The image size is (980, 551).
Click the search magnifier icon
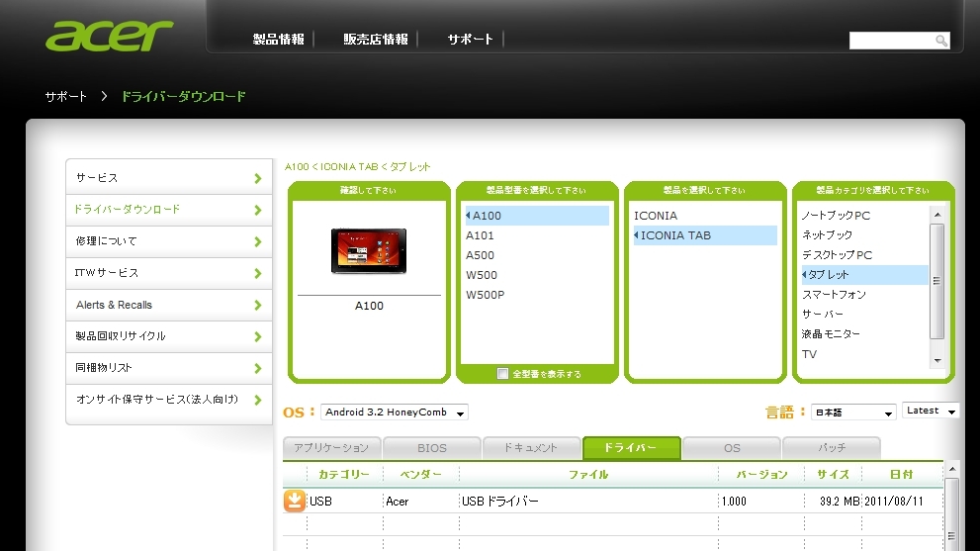click(941, 41)
